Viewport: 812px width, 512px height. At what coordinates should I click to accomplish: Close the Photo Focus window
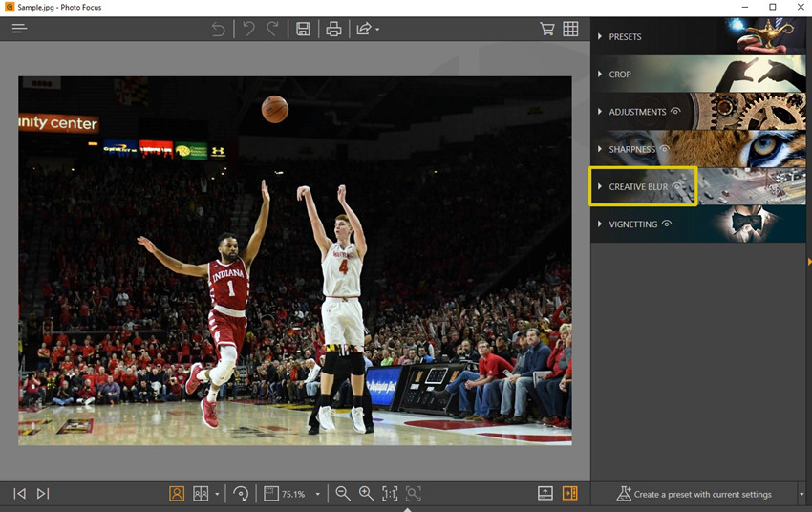coord(801,8)
